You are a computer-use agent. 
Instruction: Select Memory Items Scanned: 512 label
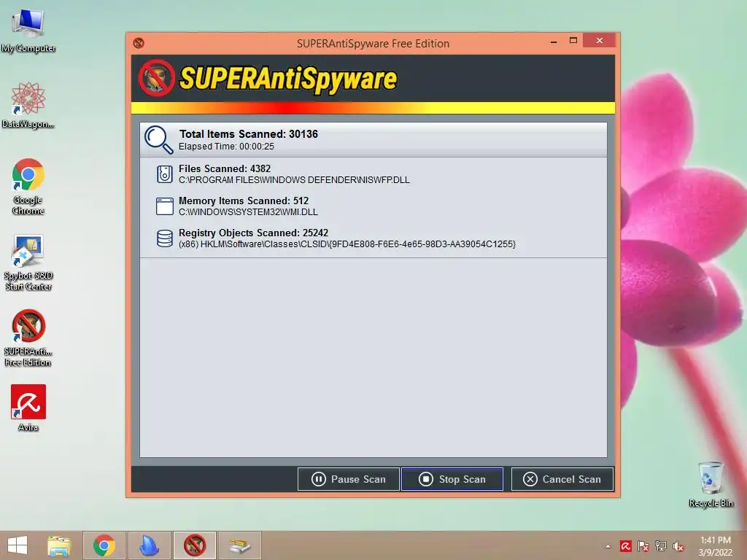tap(244, 201)
